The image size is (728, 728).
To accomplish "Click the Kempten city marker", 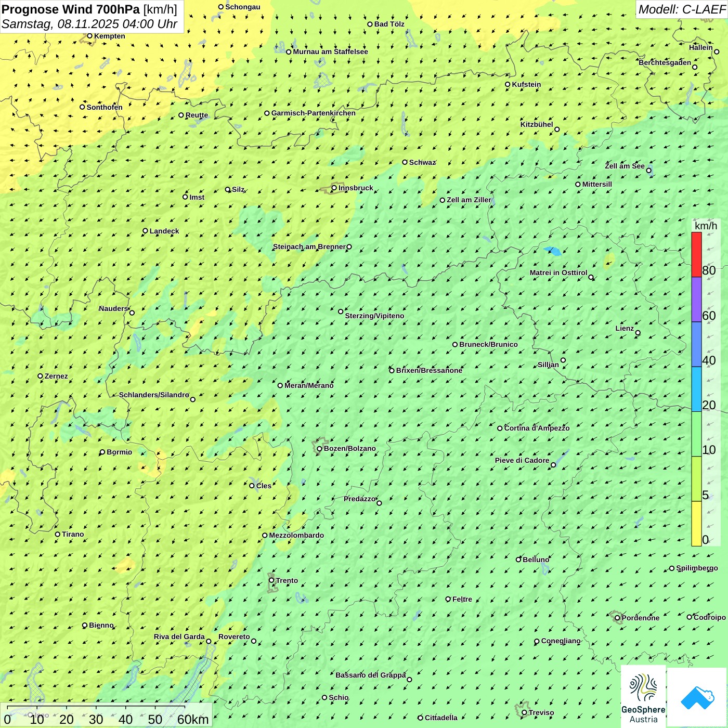I will click(x=89, y=36).
